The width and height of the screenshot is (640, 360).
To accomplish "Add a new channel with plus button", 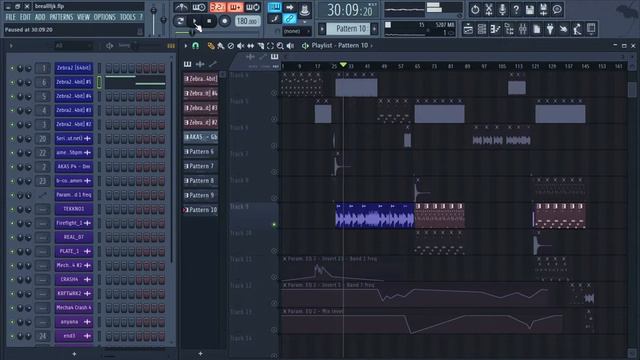I will tap(74, 353).
